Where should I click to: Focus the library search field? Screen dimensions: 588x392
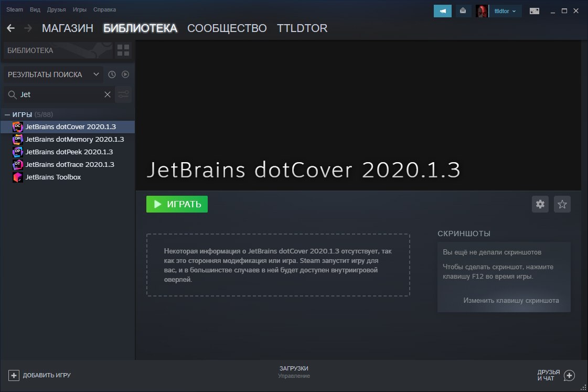[x=60, y=94]
